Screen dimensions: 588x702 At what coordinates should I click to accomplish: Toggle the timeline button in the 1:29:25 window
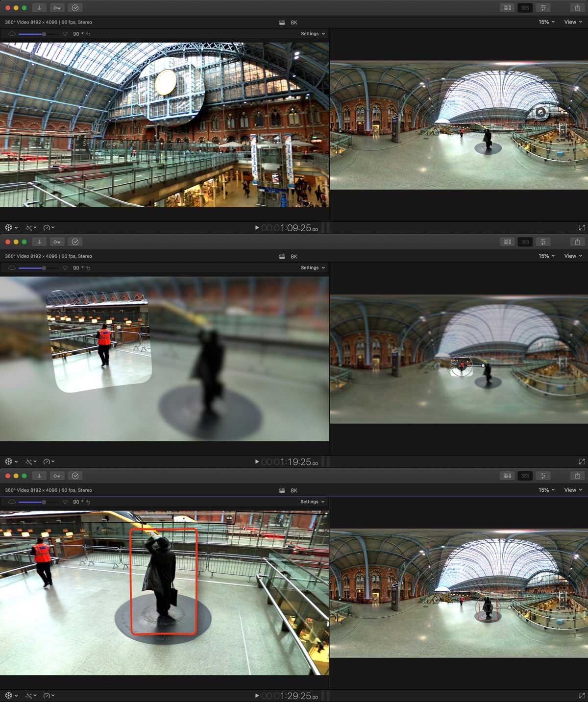click(525, 476)
